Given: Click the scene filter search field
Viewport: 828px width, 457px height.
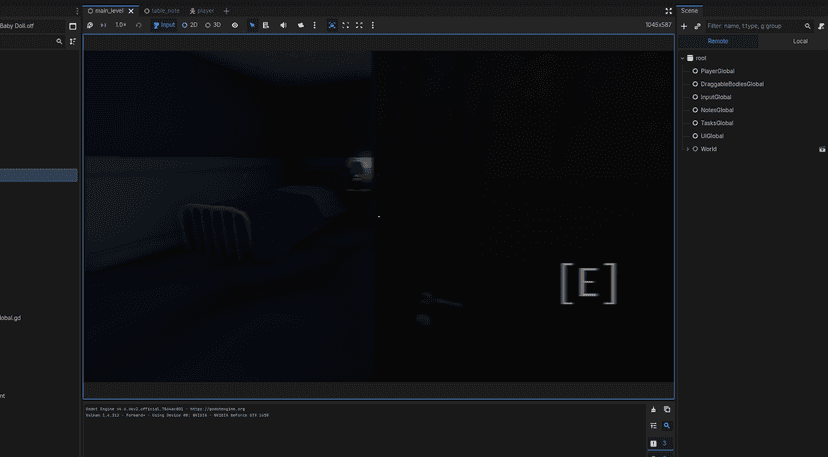Looking at the screenshot, I should click(752, 26).
